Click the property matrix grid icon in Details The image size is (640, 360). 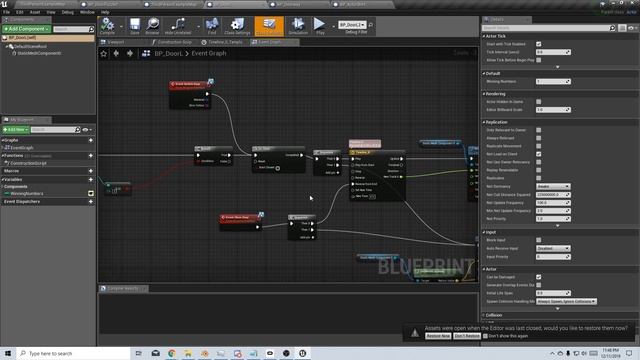(622, 28)
